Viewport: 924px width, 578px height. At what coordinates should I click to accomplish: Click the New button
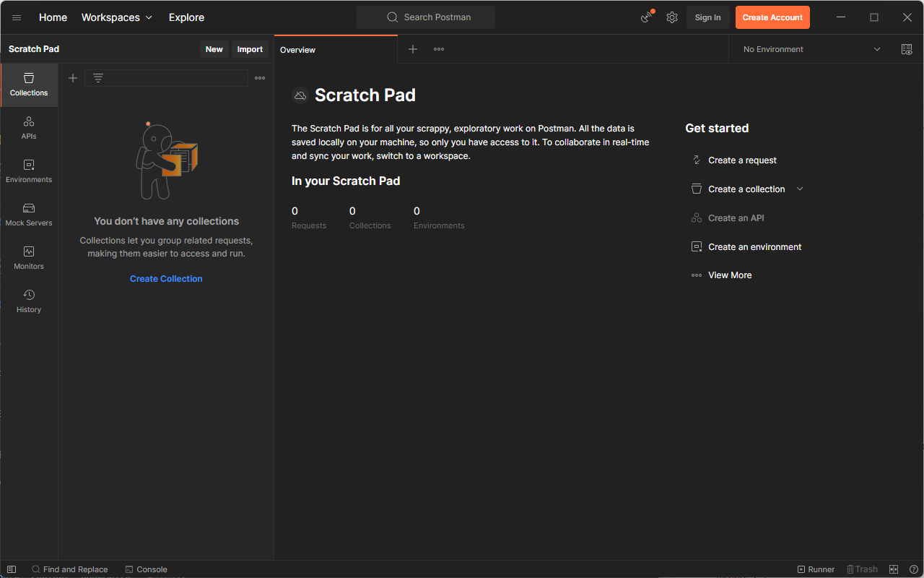[x=214, y=49]
